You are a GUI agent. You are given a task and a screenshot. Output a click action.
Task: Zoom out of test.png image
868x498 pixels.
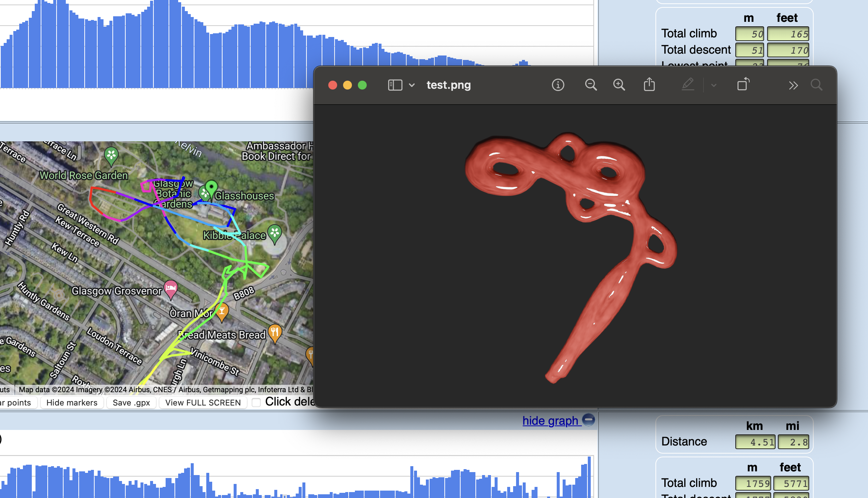point(591,85)
